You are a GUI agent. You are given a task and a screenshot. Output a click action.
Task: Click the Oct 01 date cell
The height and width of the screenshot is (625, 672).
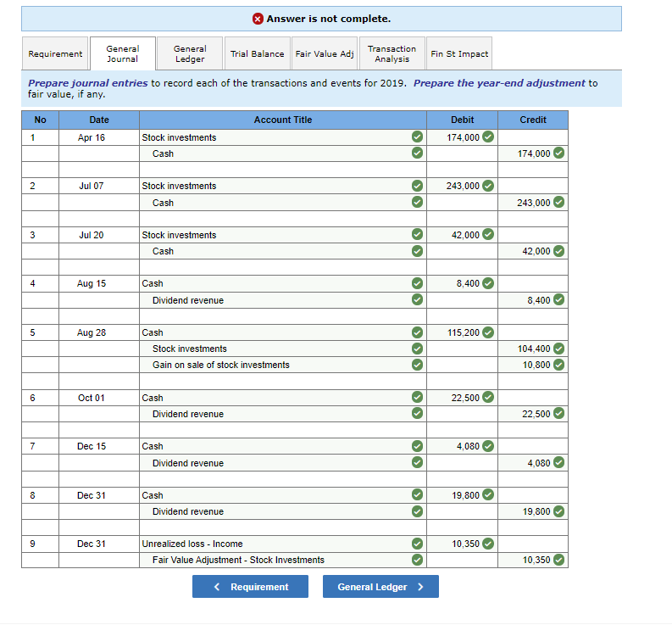point(99,398)
